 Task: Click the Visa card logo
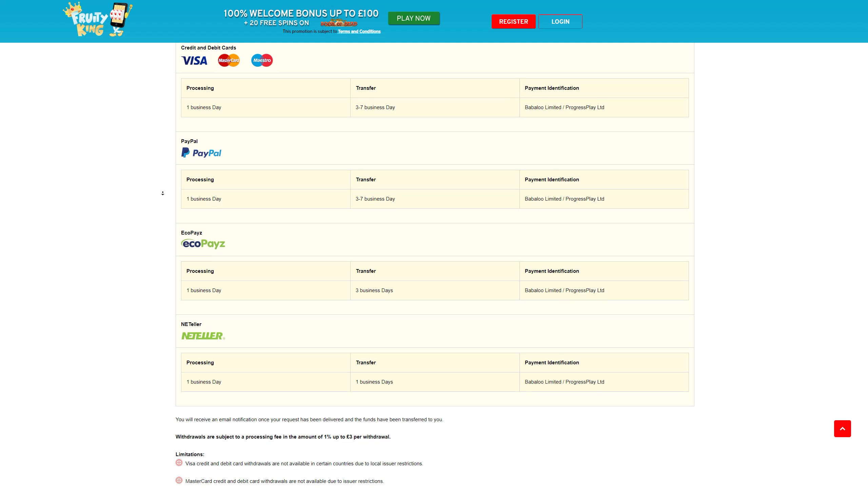[x=194, y=61]
